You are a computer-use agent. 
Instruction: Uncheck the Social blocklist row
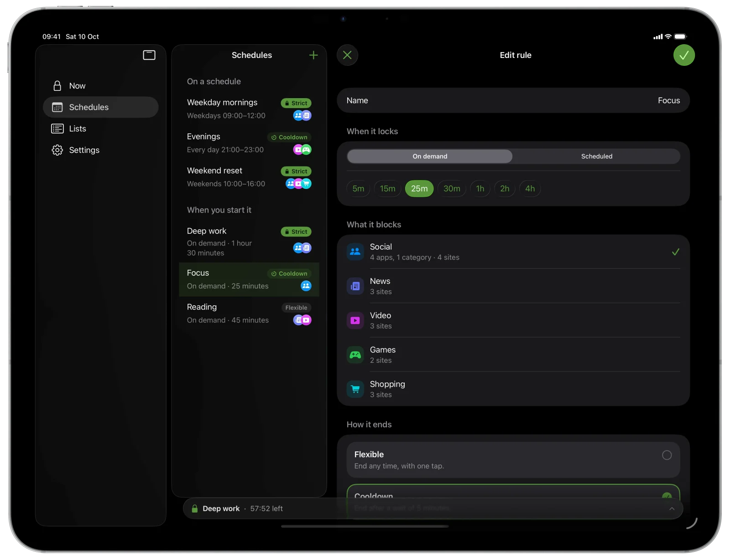[x=513, y=252]
